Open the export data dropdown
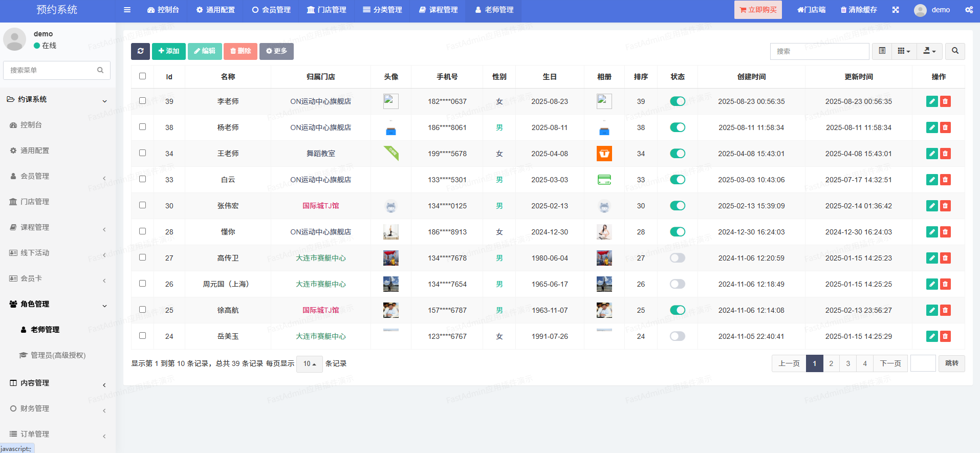This screenshot has height=453, width=980. point(929,51)
